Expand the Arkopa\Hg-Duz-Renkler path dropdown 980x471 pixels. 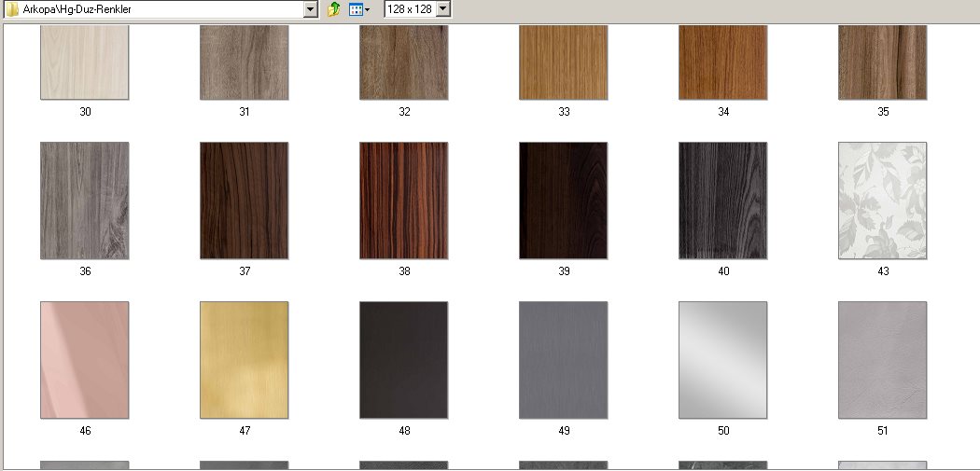311,9
